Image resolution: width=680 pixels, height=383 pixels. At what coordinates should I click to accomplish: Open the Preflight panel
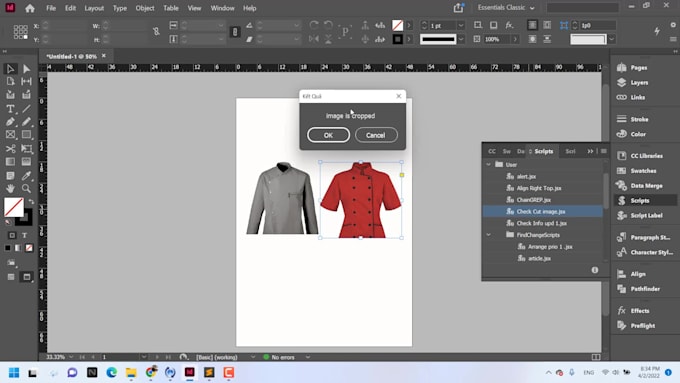click(x=636, y=325)
